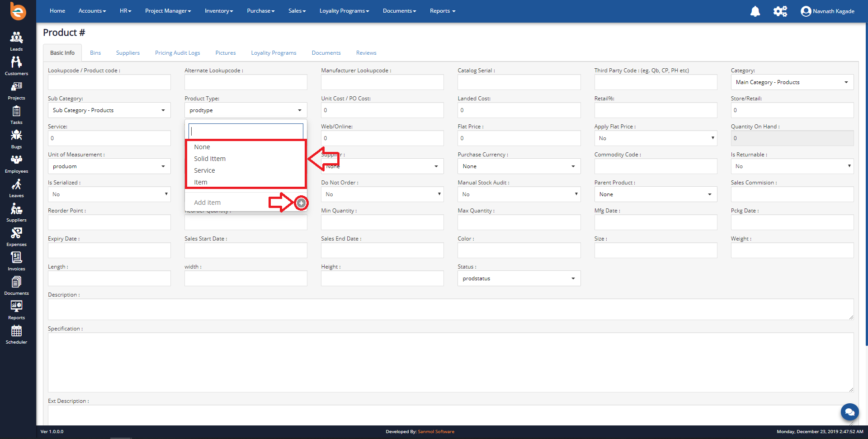Focus the Sales Commision field
868x439 pixels.
pos(792,194)
